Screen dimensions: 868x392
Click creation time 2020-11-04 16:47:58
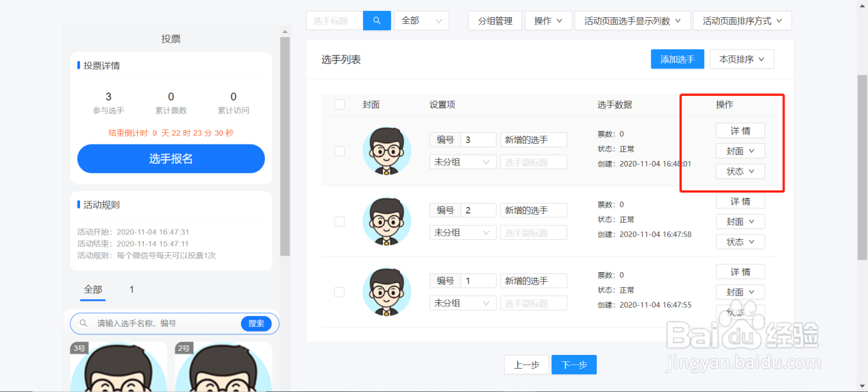(x=656, y=234)
